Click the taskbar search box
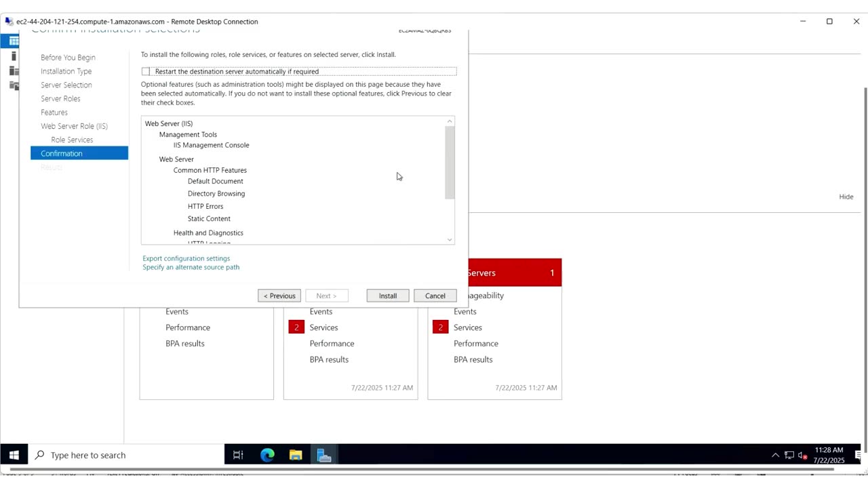 click(x=126, y=455)
